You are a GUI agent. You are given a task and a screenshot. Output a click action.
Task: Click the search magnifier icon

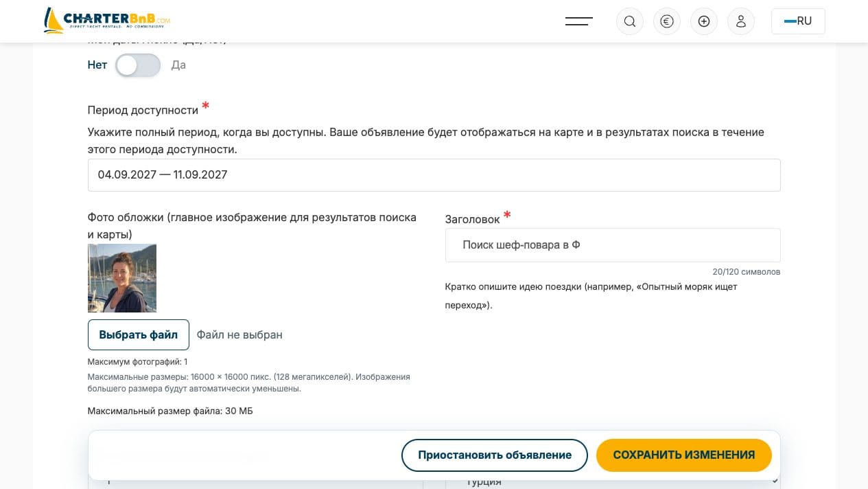(630, 21)
